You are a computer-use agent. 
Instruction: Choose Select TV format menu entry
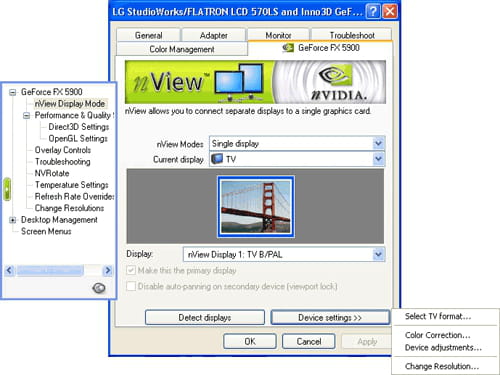[438, 316]
